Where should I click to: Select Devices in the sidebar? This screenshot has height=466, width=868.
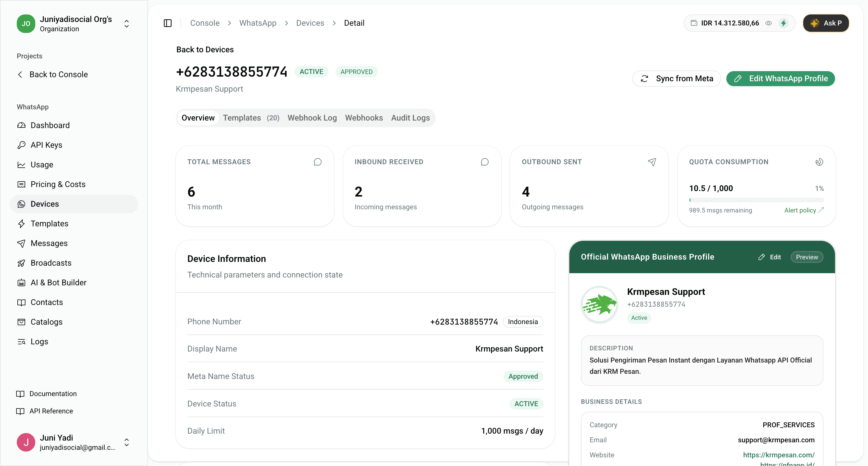[74, 204]
